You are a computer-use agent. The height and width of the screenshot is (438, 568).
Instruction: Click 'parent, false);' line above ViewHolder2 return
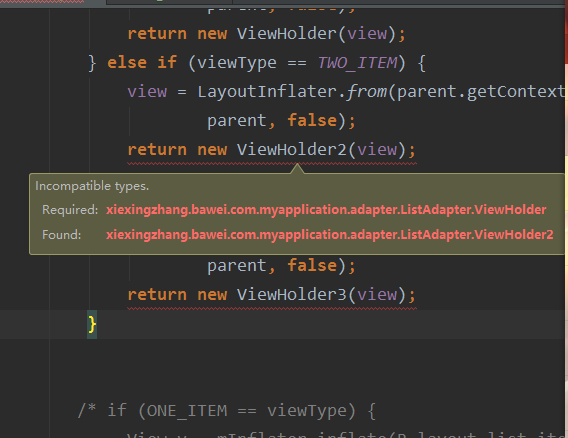[281, 121]
